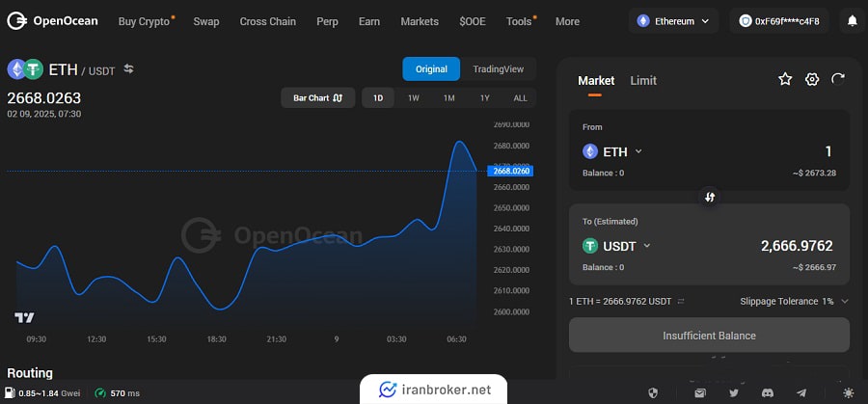Open USDT token selector in To box
This screenshot has height=404, width=868.
pos(616,246)
